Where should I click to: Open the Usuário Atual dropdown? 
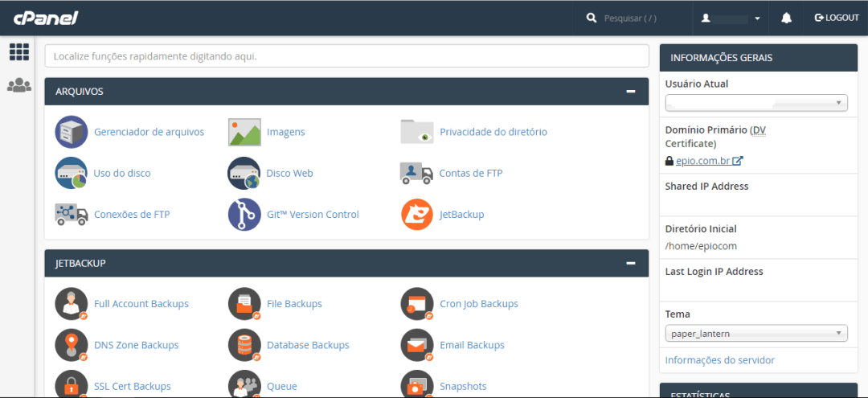(x=756, y=103)
